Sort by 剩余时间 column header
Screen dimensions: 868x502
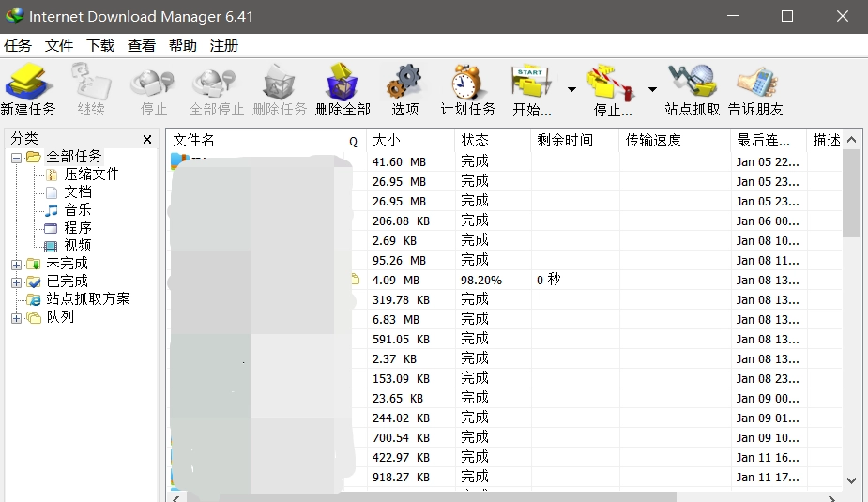[x=574, y=140]
